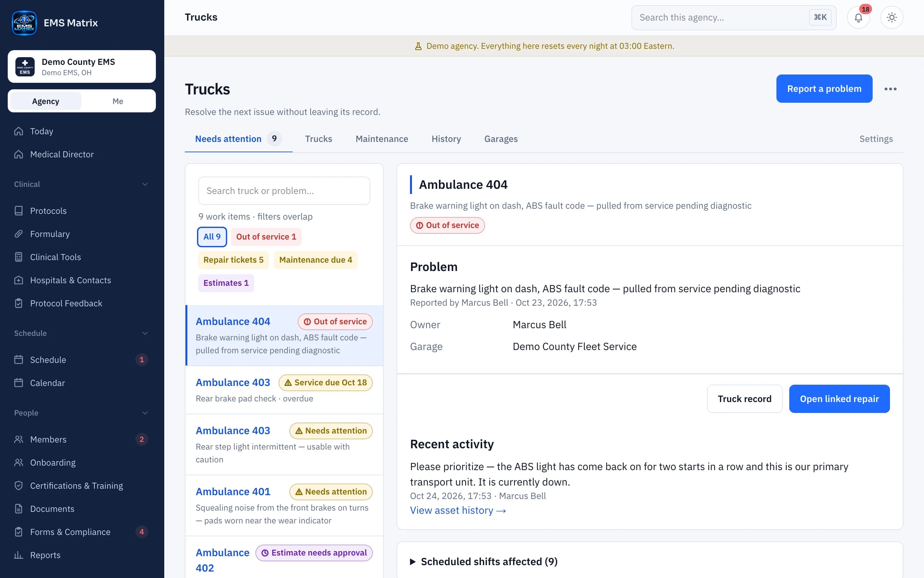
Task: Open the three-dot more options menu
Action: click(x=890, y=89)
